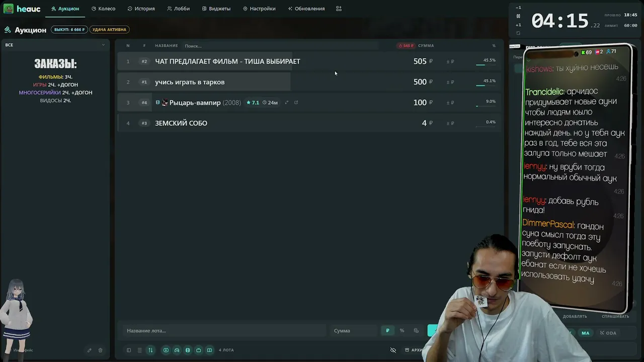Screen dimensions: 644x362
Task: Open the external link icon on Рыцарь-вампир row
Action: [x=296, y=103]
